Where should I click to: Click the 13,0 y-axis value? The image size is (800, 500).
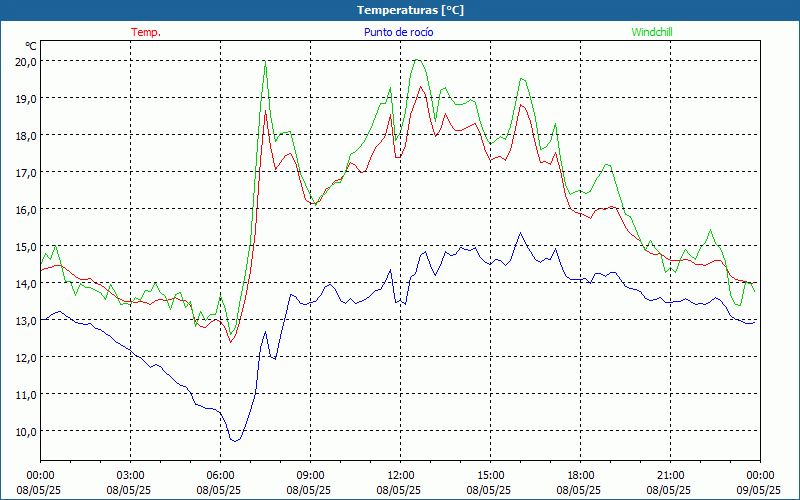(25, 320)
